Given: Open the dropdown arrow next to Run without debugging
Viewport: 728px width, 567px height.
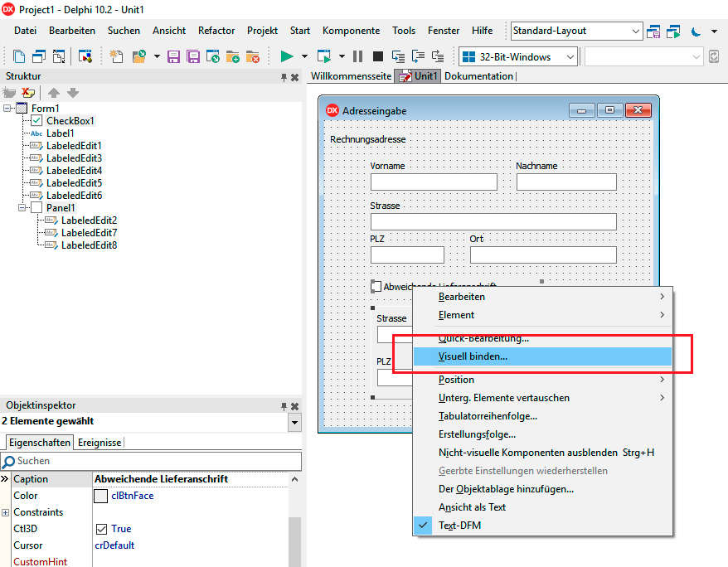Looking at the screenshot, I should click(342, 56).
